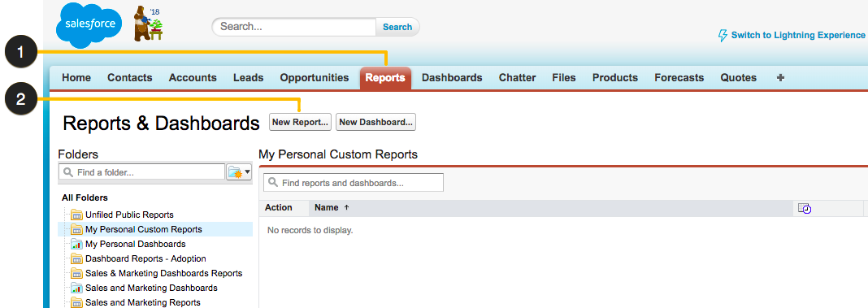This screenshot has width=868, height=308.
Task: Click the '18 bear mascot icon
Action: point(149,24)
